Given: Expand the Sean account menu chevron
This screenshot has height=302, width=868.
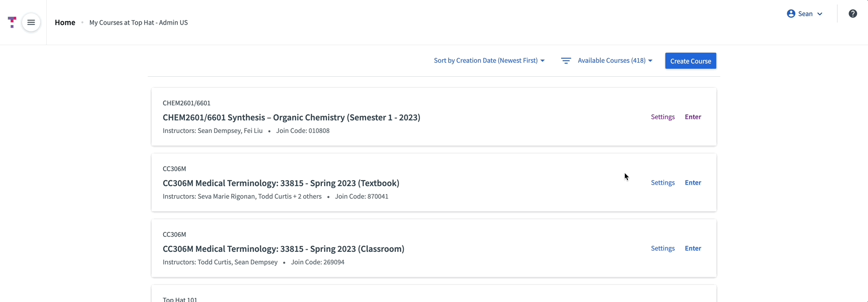Looking at the screenshot, I should coord(820,14).
